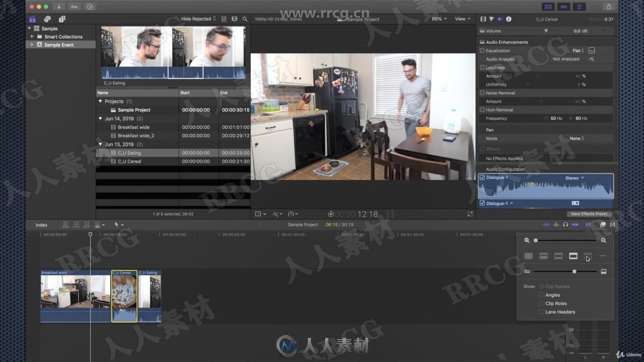Click the Insert clip edit icon

(x=76, y=225)
